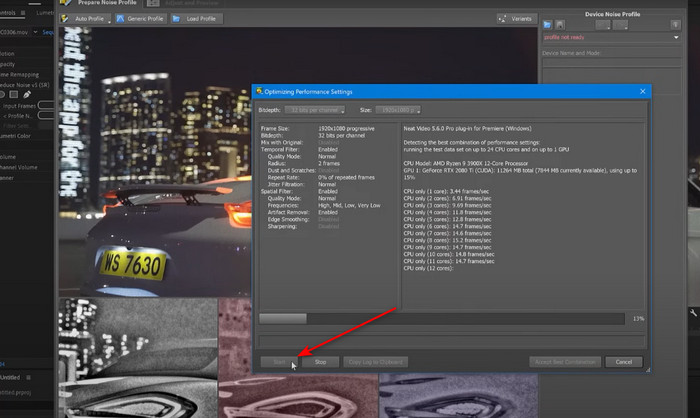This screenshot has width=700, height=418.
Task: Click the 'Frame Size: 1920x1080 progressive' row
Action: tap(317, 129)
